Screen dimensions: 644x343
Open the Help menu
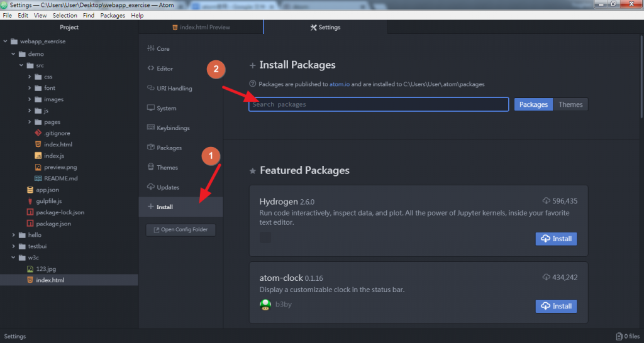137,15
